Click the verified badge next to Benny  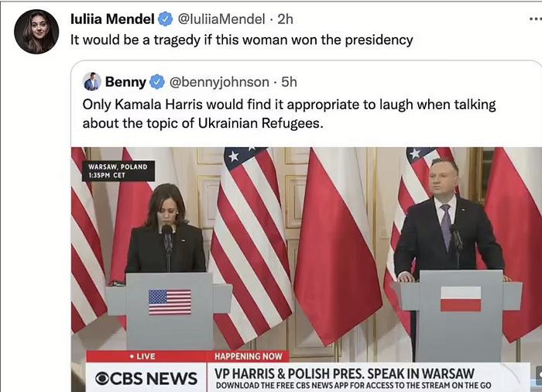[x=157, y=82]
